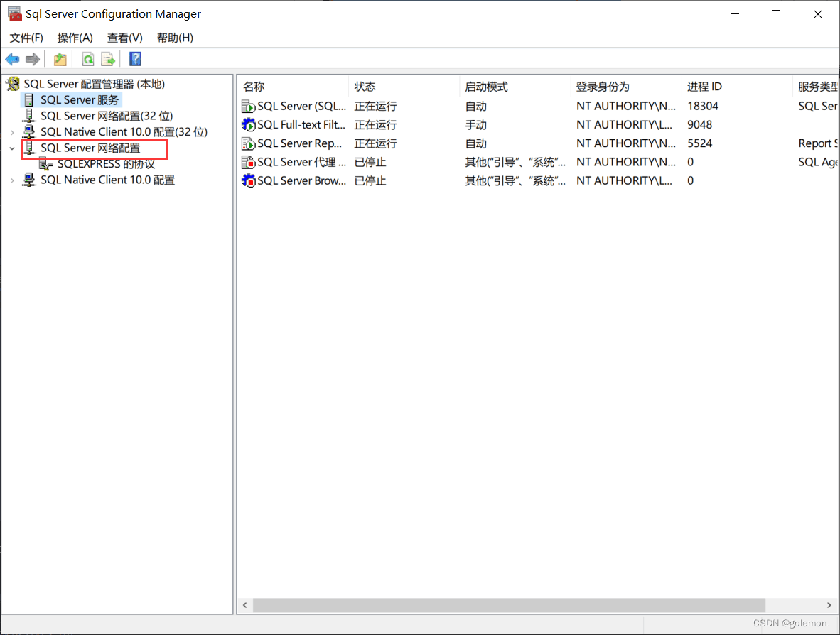Open the 查看(V) menu
The width and height of the screenshot is (840, 635).
(125, 38)
